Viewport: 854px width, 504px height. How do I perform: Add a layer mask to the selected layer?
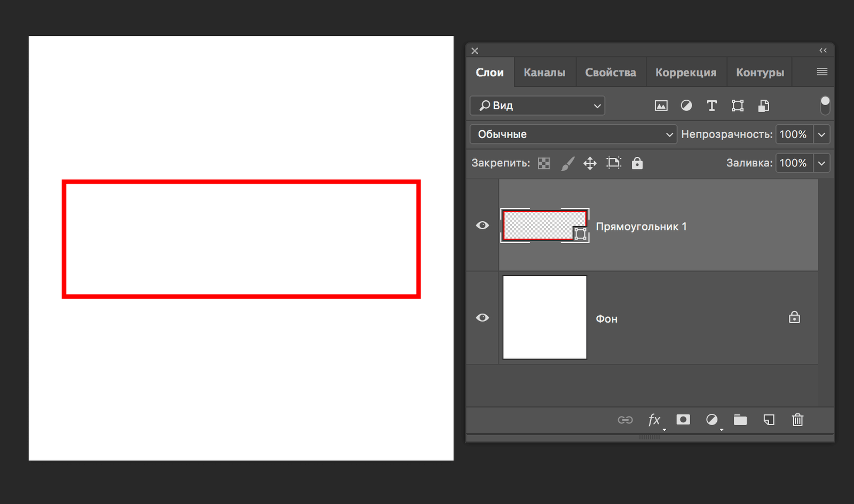point(683,420)
